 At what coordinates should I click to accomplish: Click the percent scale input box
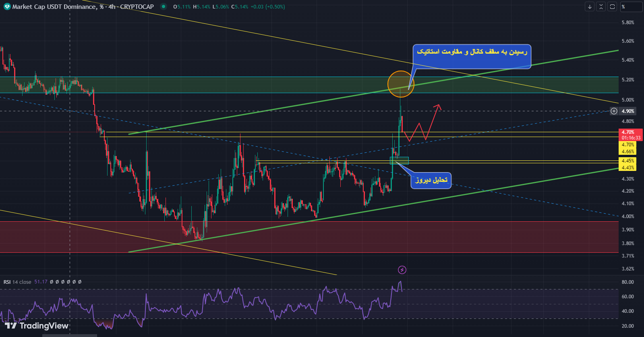(631, 6)
